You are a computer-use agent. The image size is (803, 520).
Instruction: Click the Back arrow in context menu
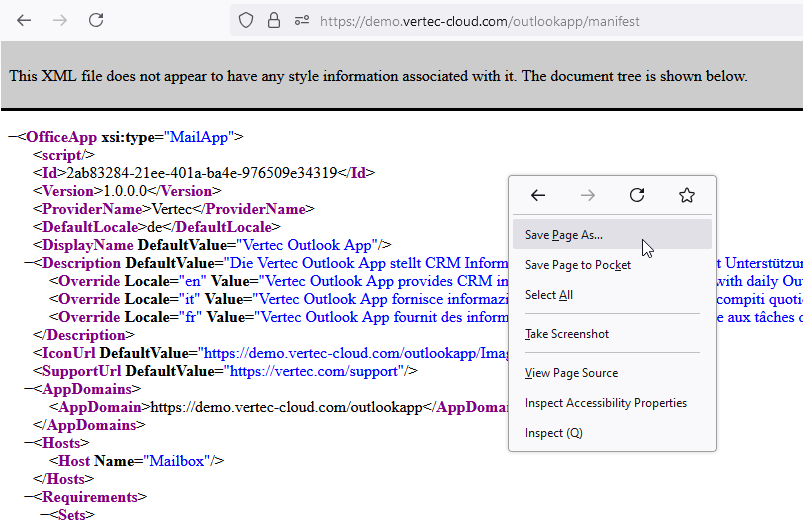(538, 196)
